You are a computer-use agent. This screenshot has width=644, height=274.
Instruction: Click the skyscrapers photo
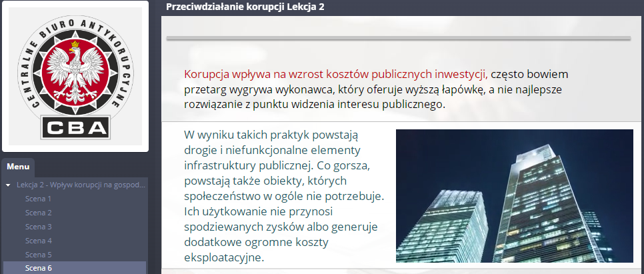pos(514,196)
